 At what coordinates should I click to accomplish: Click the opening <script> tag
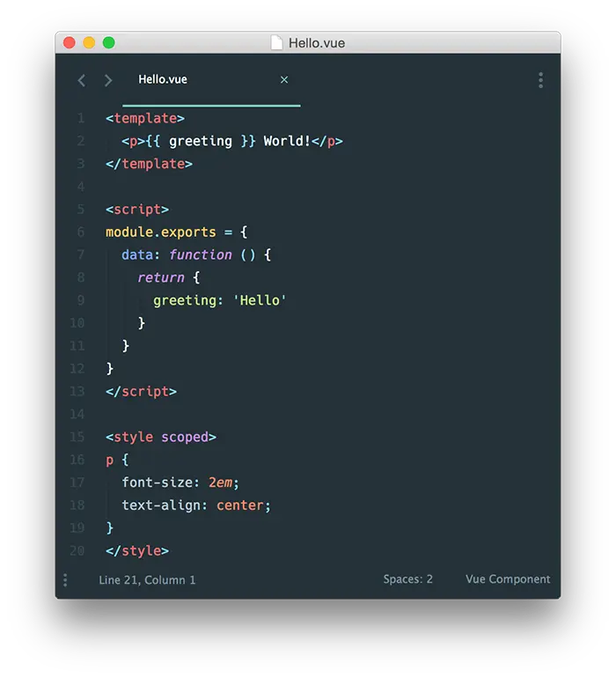click(137, 210)
